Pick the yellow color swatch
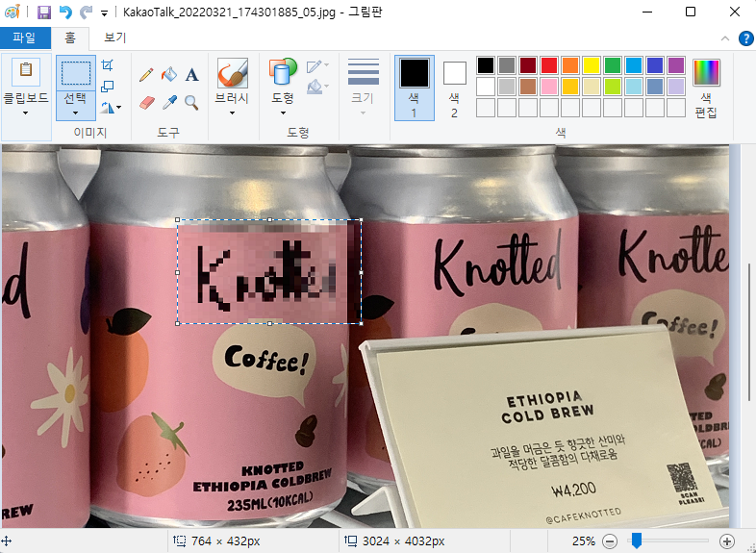Viewport: 756px width, 553px height. (592, 65)
